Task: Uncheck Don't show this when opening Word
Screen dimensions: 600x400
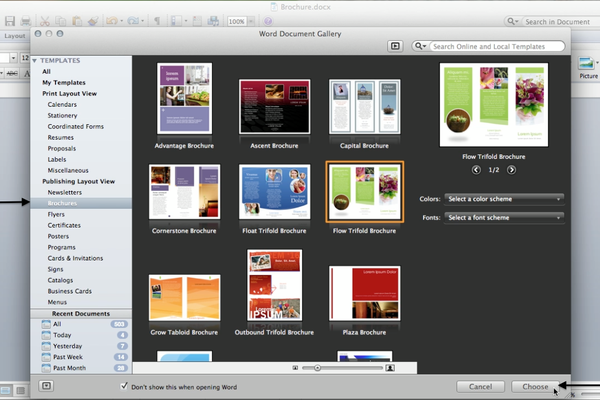Action: [124, 386]
